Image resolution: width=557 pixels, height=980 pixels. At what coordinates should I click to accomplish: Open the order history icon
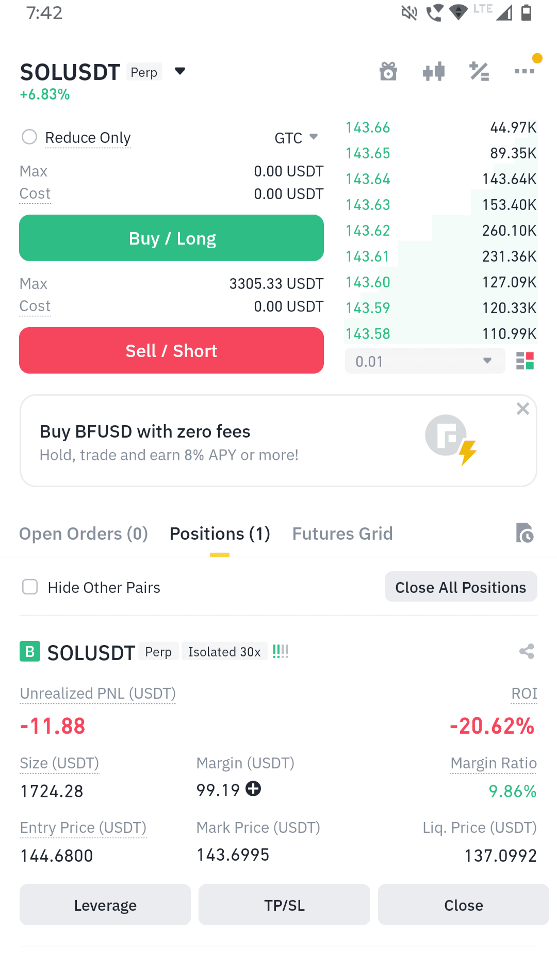[x=525, y=533]
